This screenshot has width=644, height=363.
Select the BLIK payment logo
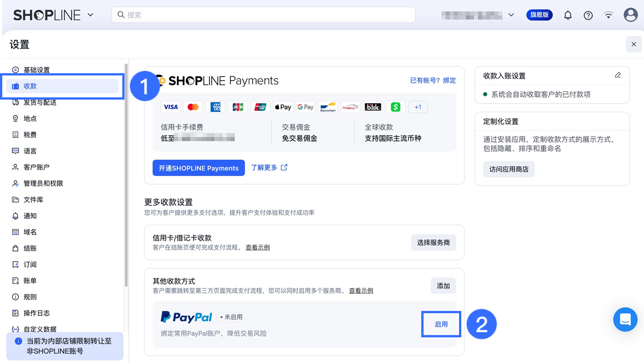pyautogui.click(x=373, y=107)
